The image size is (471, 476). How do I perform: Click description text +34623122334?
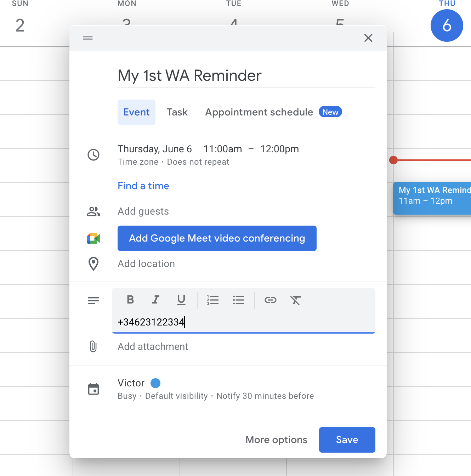pyautogui.click(x=151, y=322)
